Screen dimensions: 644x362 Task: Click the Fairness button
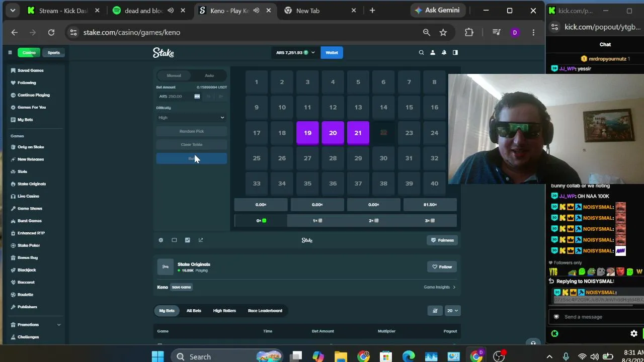pyautogui.click(x=442, y=240)
